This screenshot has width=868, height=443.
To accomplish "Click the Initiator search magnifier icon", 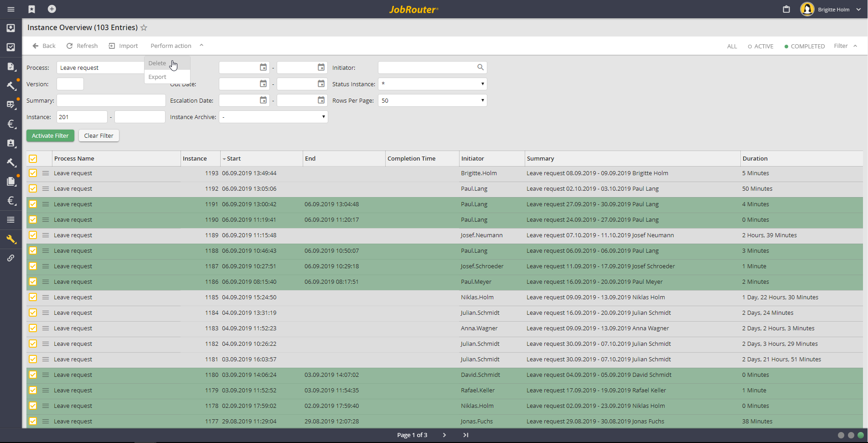I will pos(480,68).
